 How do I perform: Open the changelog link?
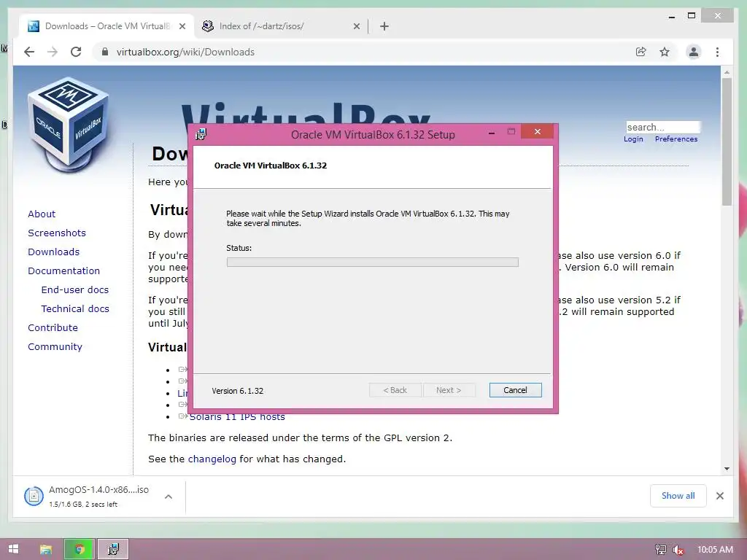point(212,459)
